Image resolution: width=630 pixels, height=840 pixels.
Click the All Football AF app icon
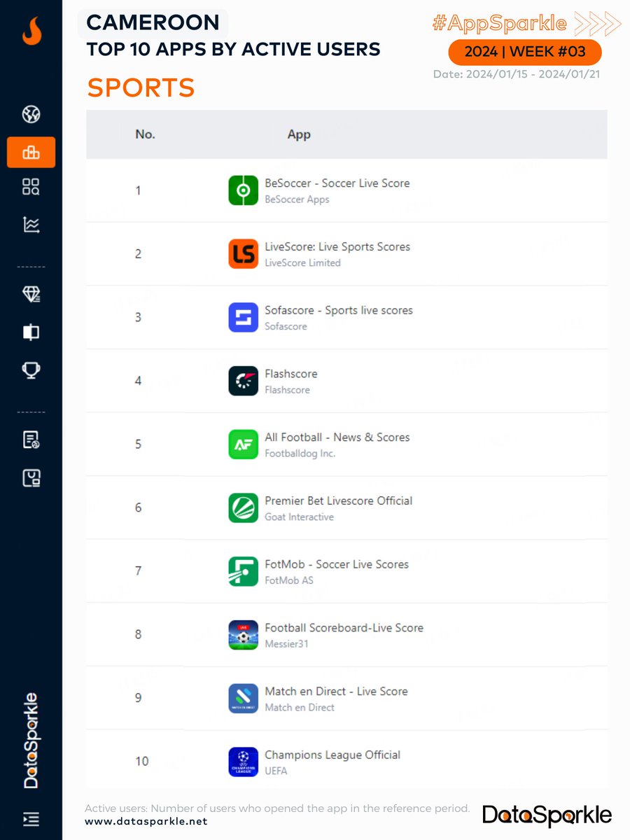[244, 444]
